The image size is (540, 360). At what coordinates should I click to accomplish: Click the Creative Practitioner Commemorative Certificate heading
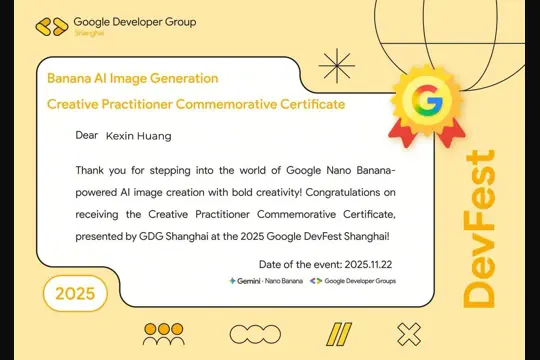click(x=196, y=104)
